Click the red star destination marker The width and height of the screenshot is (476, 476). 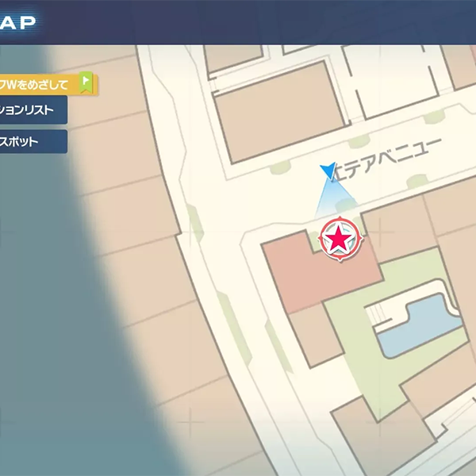(340, 238)
